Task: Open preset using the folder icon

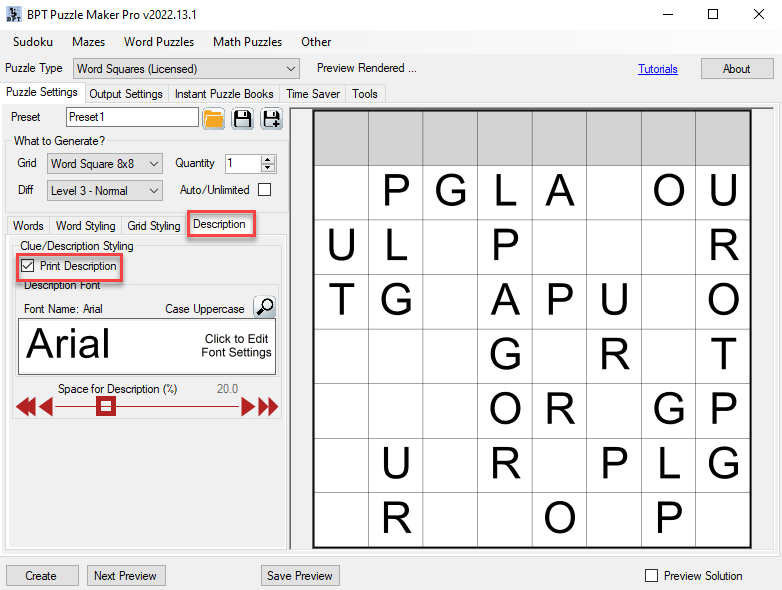Action: point(213,119)
